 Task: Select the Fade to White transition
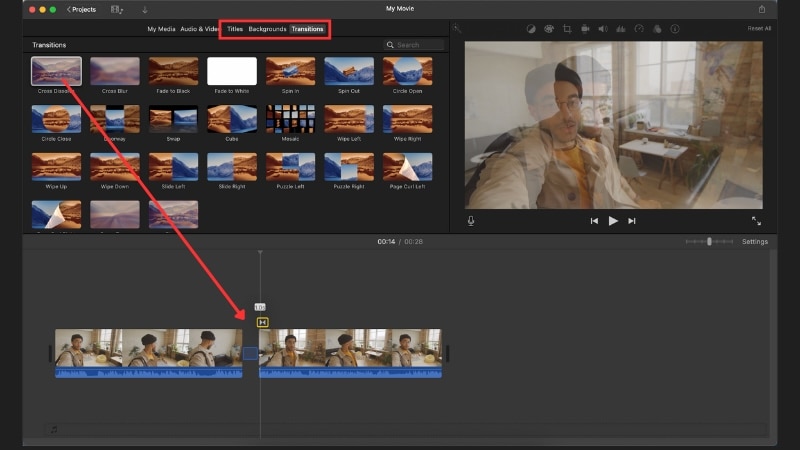tap(232, 71)
